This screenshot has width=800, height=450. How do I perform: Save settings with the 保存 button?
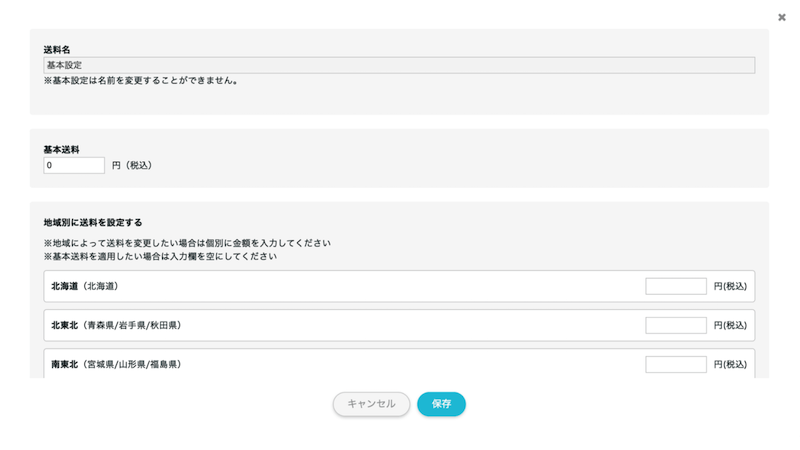(441, 404)
